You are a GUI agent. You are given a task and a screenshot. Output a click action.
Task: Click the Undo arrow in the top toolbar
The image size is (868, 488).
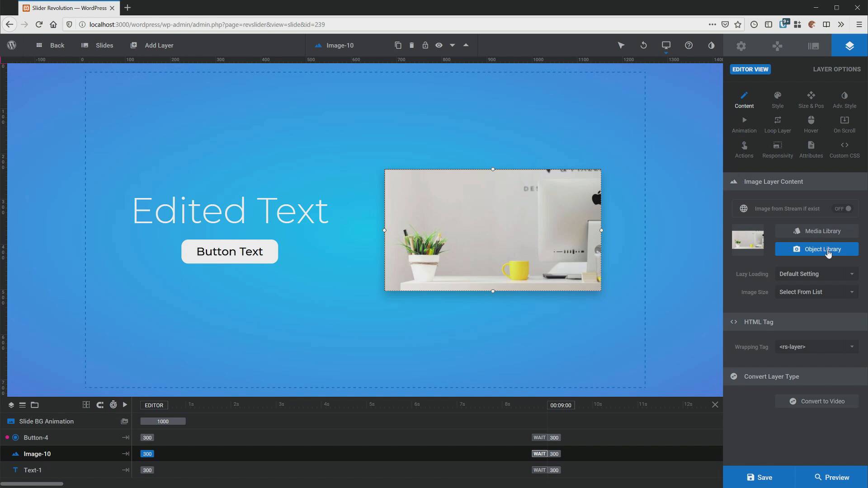(643, 45)
